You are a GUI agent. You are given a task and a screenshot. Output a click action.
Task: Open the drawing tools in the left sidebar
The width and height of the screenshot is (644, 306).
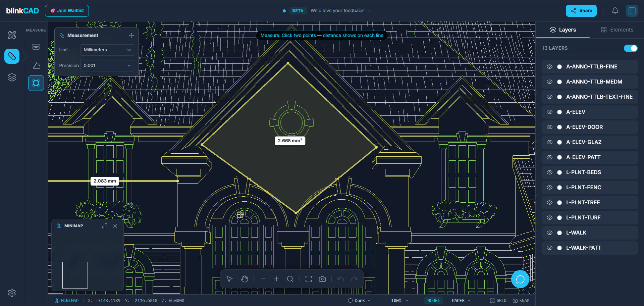tap(12, 35)
